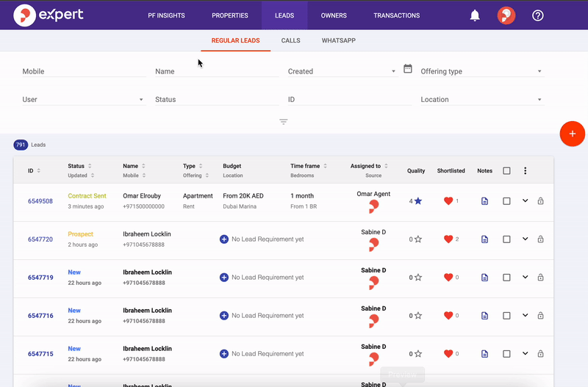
Task: Click the heart shortlist icon for lead 6547720
Action: click(448, 239)
